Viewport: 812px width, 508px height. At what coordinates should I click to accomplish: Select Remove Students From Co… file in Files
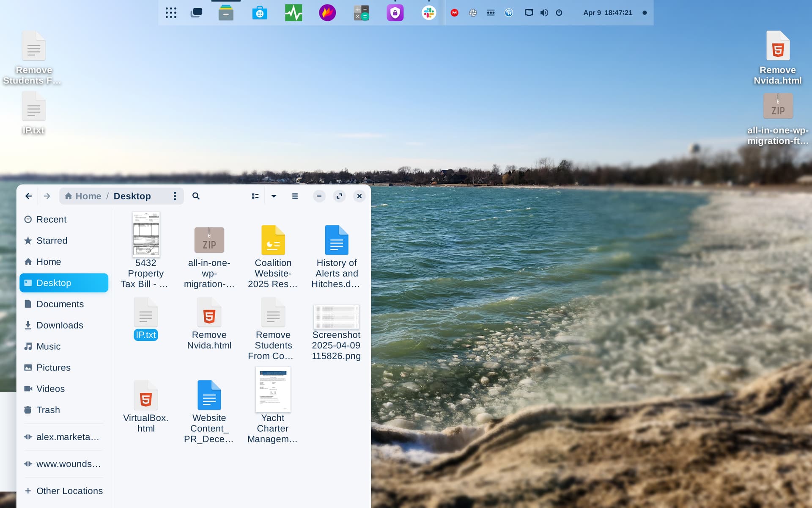[273, 329]
